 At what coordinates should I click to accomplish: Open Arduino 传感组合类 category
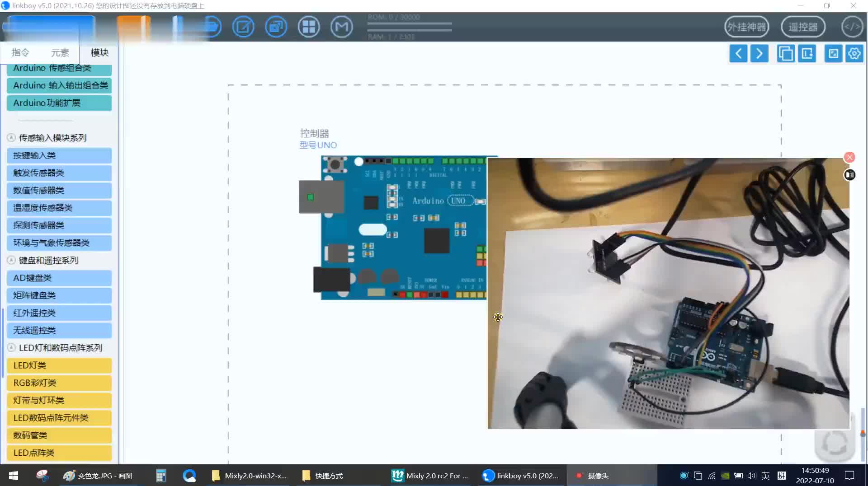[x=59, y=69]
